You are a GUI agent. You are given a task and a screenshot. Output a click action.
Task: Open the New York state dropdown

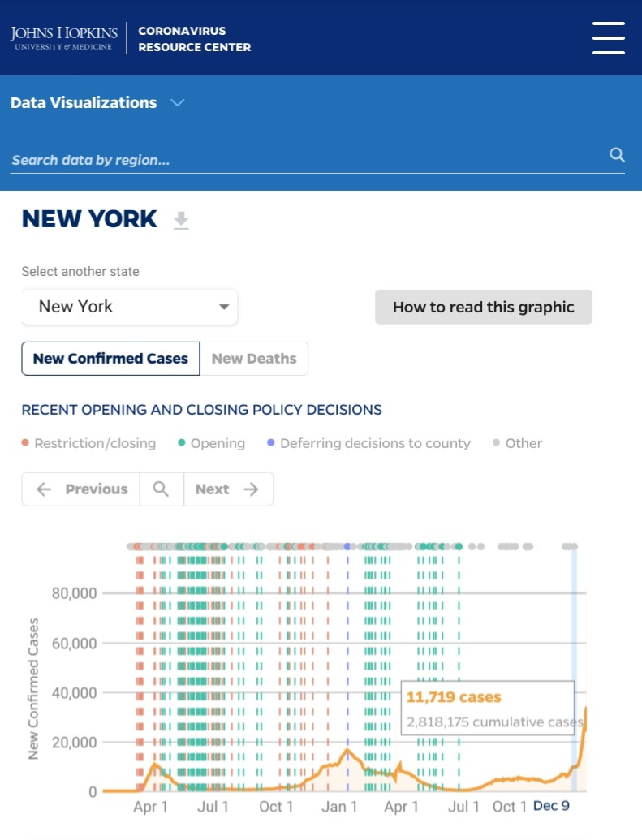click(129, 307)
